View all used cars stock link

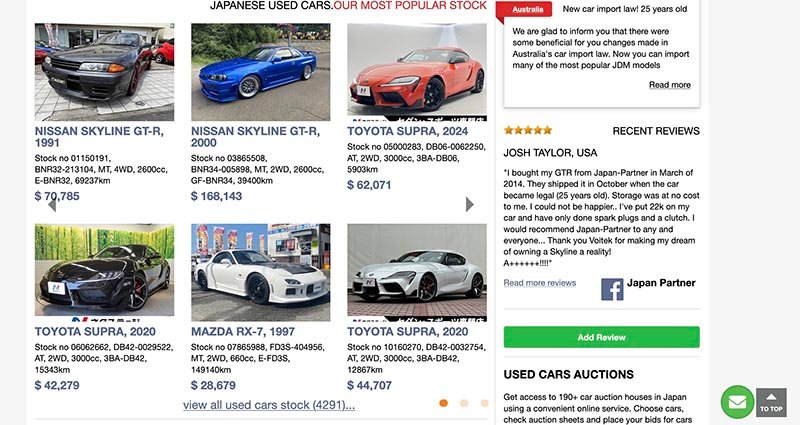pos(269,405)
